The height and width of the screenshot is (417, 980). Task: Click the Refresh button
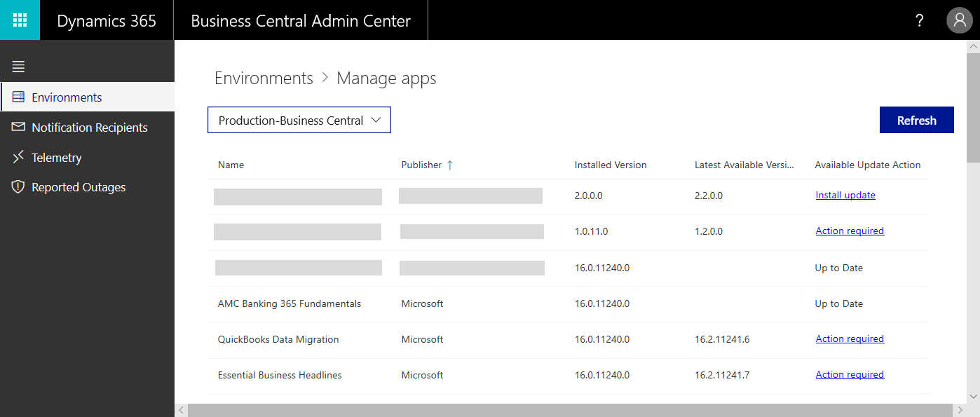pos(916,120)
